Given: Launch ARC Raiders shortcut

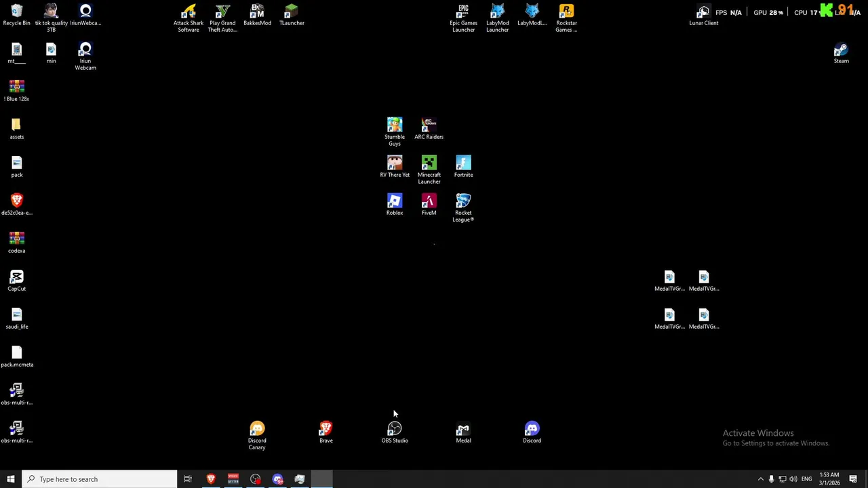Looking at the screenshot, I should pos(429,129).
